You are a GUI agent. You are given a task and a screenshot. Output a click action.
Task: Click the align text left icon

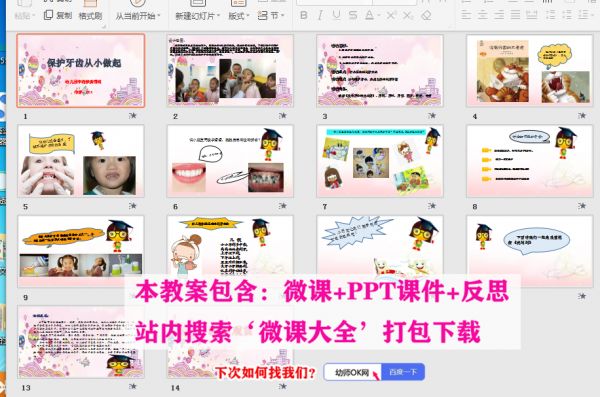(466, 15)
